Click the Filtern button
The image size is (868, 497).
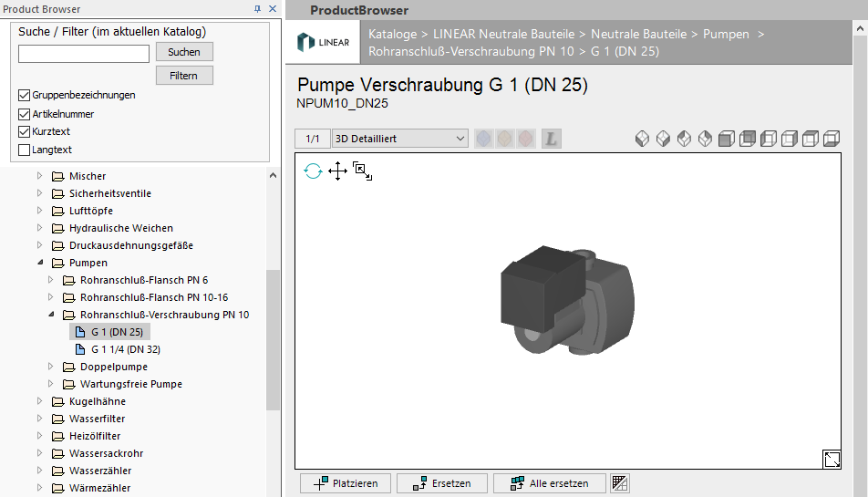(x=184, y=76)
